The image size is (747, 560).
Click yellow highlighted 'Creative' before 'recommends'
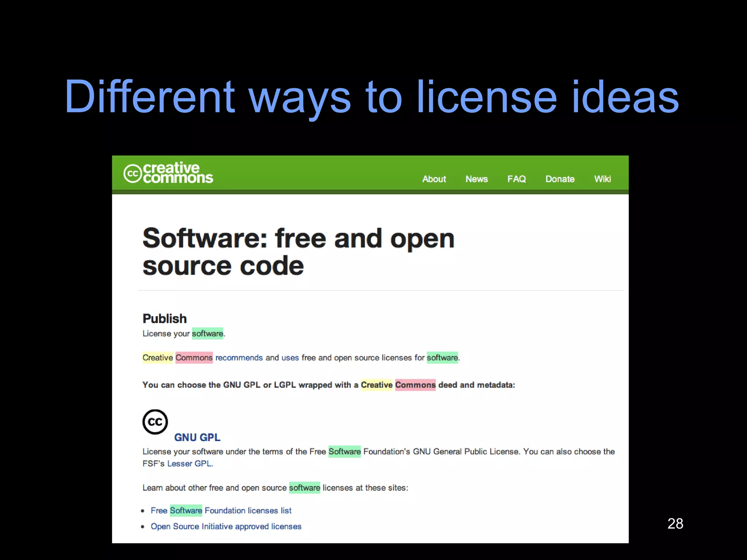[158, 358]
